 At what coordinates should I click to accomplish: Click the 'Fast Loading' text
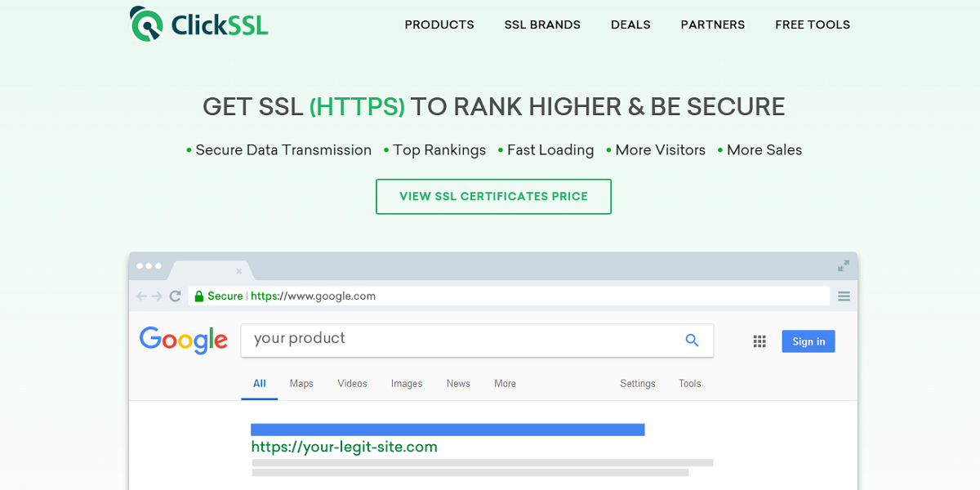click(x=550, y=150)
